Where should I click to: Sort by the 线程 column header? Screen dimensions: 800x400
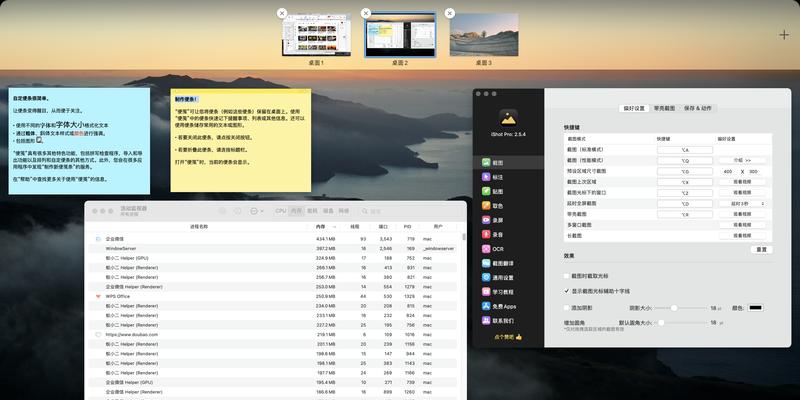pos(355,227)
